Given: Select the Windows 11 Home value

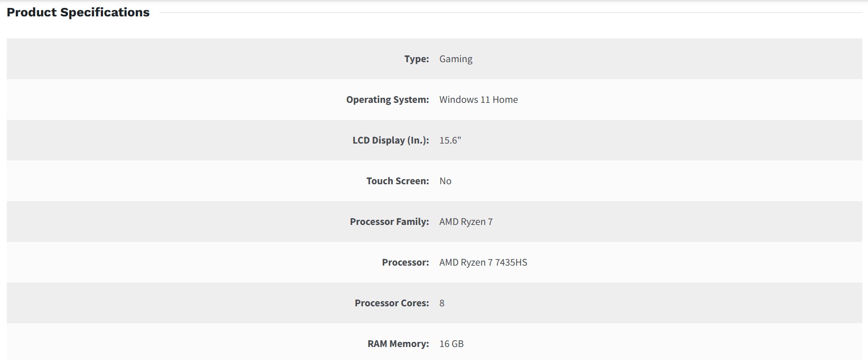Looking at the screenshot, I should [x=478, y=99].
